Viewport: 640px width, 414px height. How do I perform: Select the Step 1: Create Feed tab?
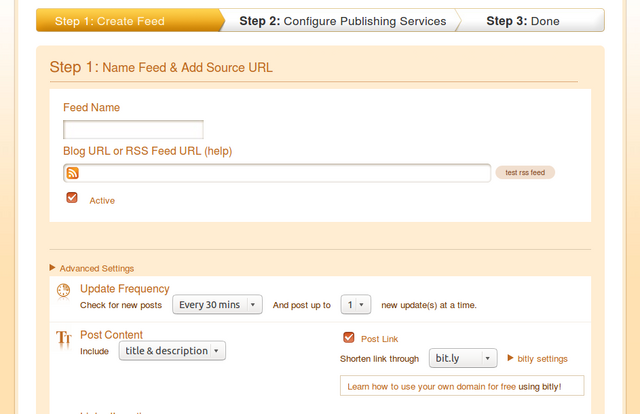coord(110,21)
